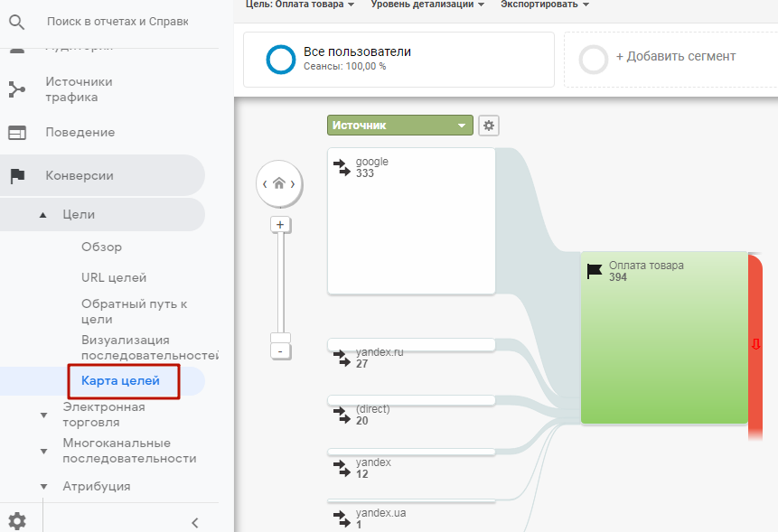The width and height of the screenshot is (778, 532).
Task: Pan right with navigation control arrow
Action: point(293,184)
